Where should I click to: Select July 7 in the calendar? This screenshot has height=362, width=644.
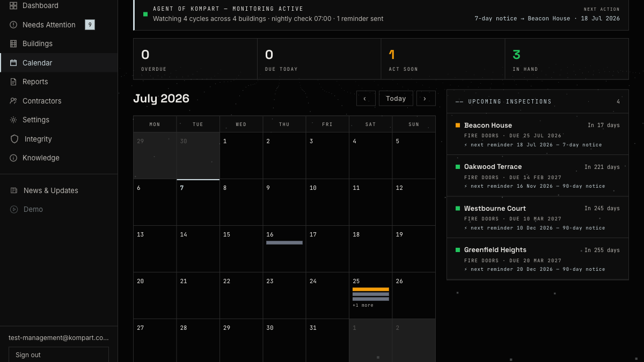pyautogui.click(x=198, y=202)
